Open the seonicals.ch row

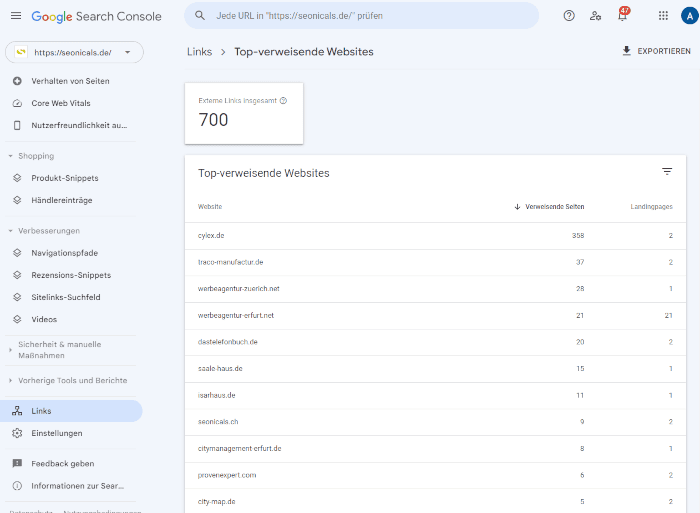[x=435, y=422]
